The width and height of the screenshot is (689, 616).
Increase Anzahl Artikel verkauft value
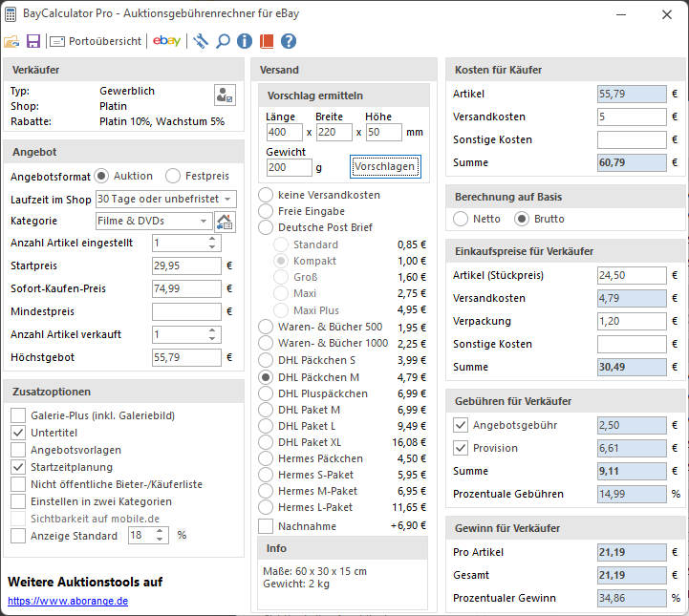[x=212, y=330]
